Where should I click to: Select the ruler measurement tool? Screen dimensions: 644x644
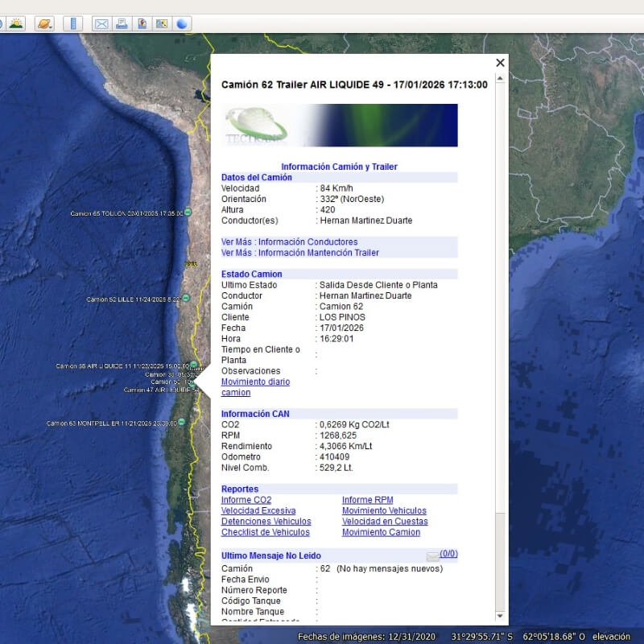coord(72,23)
